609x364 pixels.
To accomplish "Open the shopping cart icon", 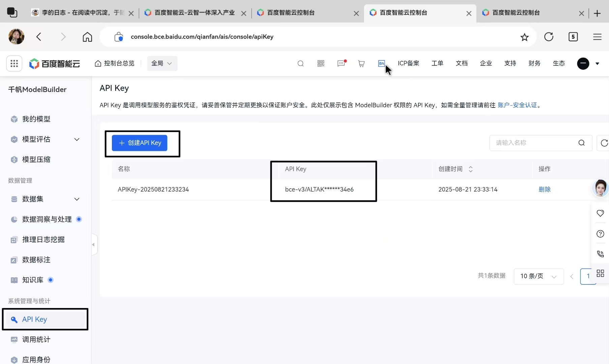I will (361, 63).
